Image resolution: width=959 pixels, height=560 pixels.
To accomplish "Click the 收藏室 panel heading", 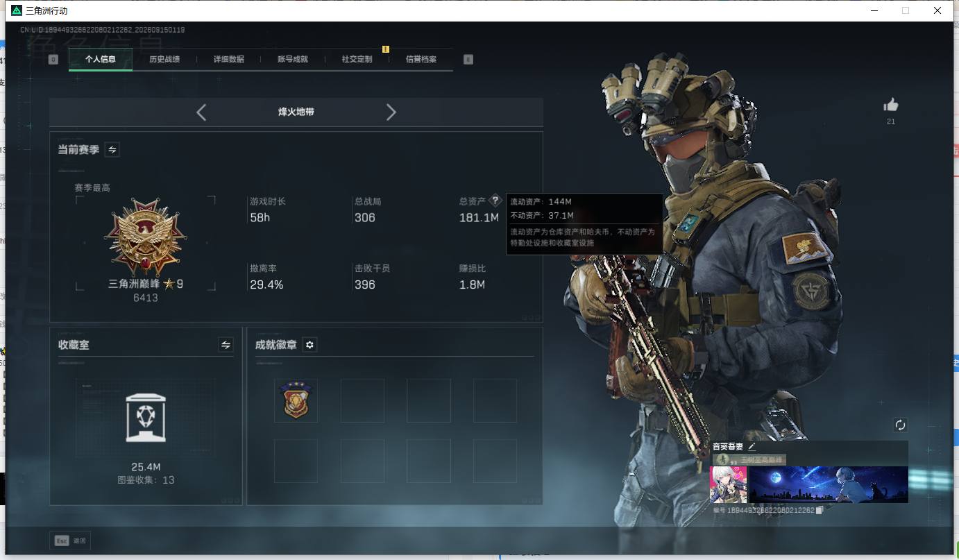I will (x=74, y=345).
